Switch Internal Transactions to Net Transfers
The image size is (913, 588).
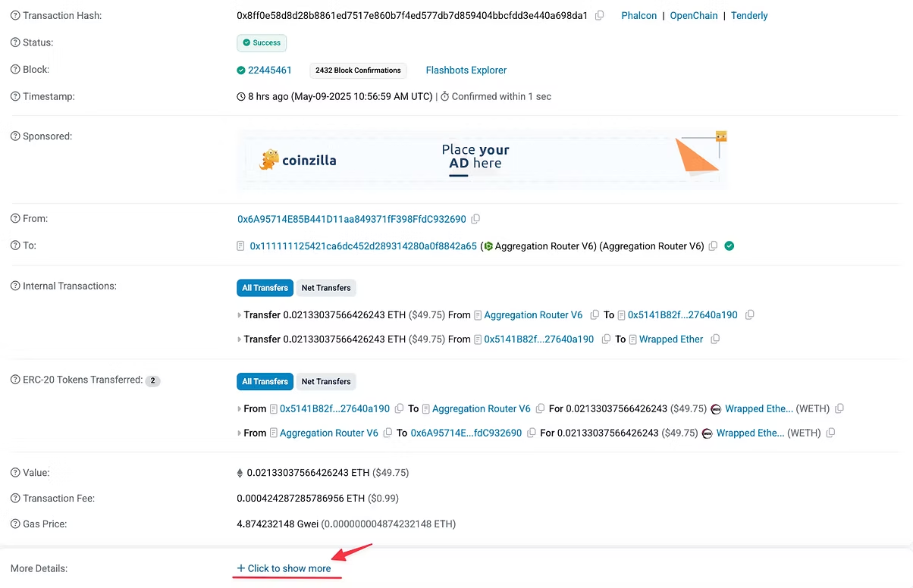326,287
